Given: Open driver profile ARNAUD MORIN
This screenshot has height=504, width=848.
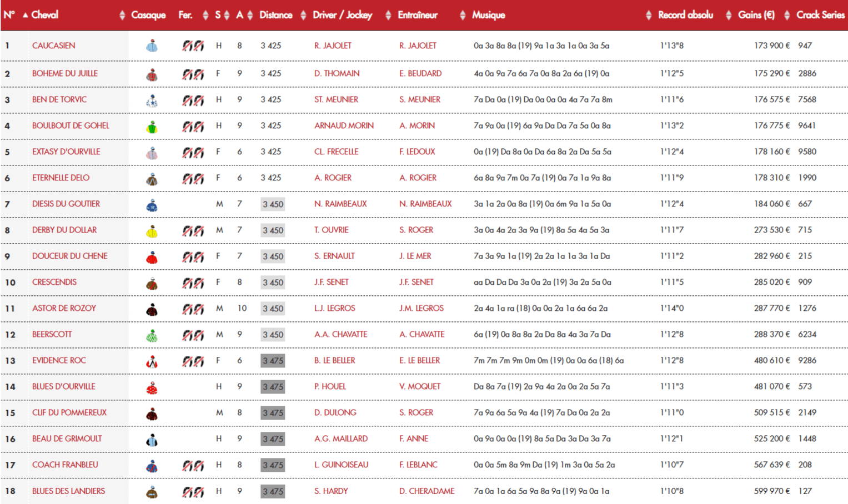Looking at the screenshot, I should 344,125.
